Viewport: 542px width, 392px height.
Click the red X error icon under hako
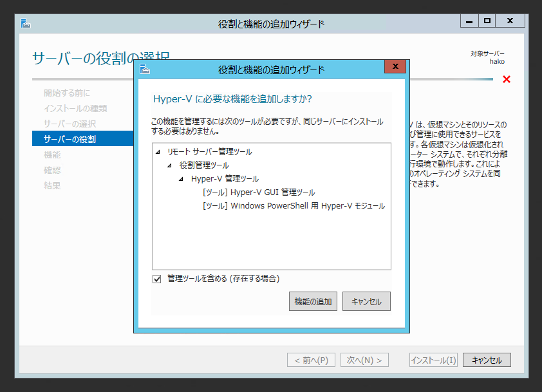tap(507, 80)
